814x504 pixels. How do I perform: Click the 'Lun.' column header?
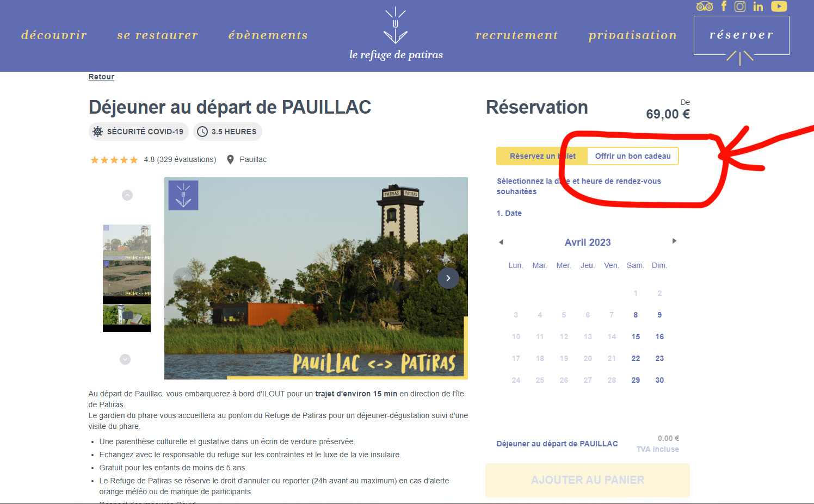[516, 265]
